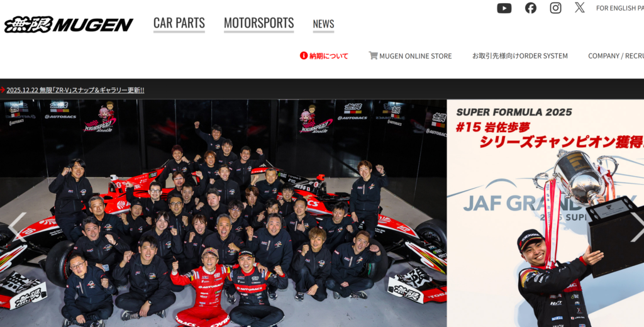Open the CAR PARTS menu
This screenshot has height=327, width=644.
tap(179, 23)
